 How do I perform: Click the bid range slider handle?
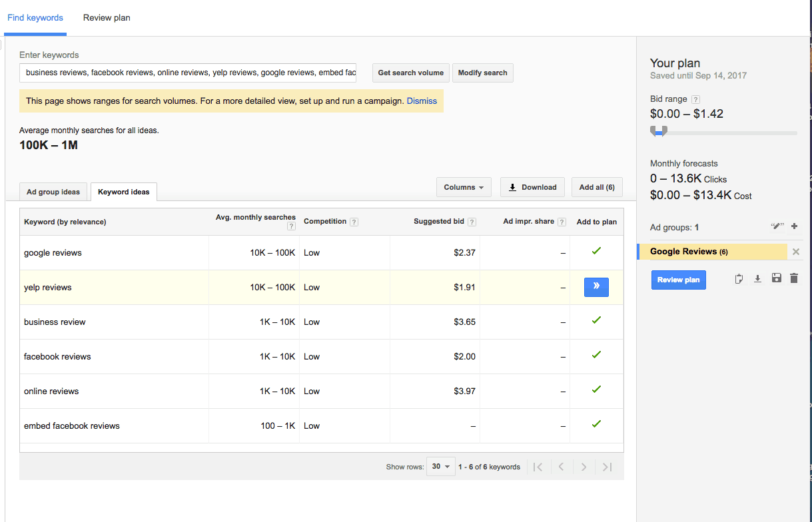pyautogui.click(x=658, y=131)
